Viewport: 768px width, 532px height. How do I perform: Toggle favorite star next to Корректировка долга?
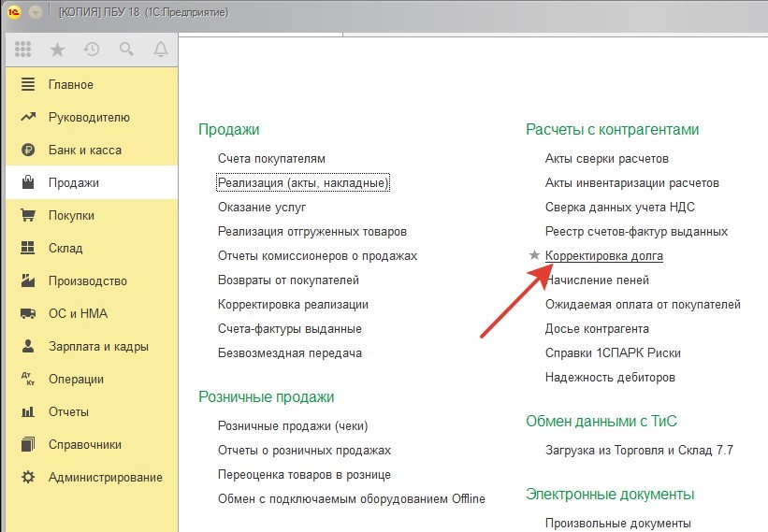(534, 255)
